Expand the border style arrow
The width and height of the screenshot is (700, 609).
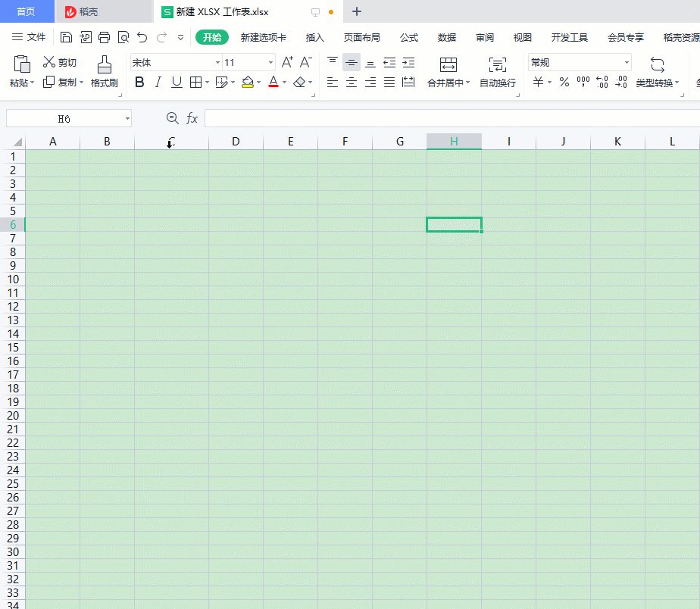click(x=207, y=83)
